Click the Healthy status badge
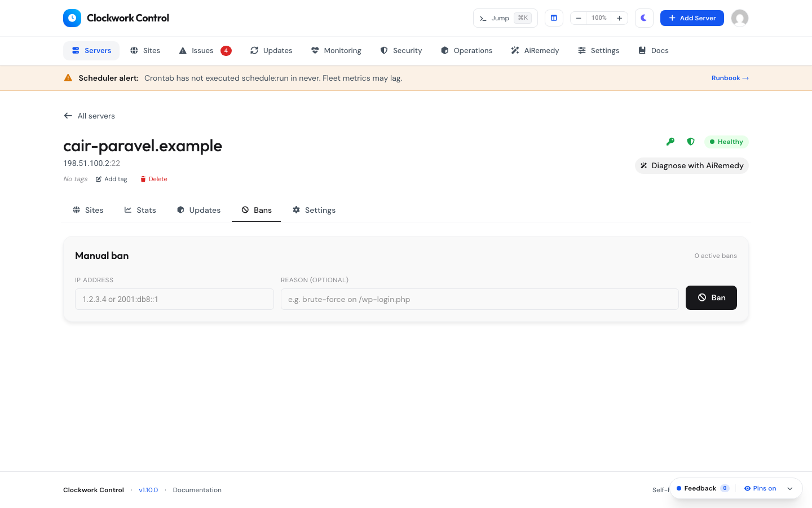 click(726, 142)
